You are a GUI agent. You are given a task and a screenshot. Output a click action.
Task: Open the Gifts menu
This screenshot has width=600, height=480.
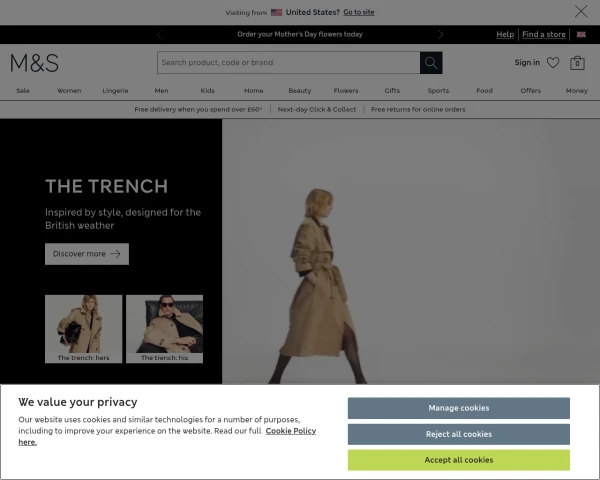click(x=392, y=91)
